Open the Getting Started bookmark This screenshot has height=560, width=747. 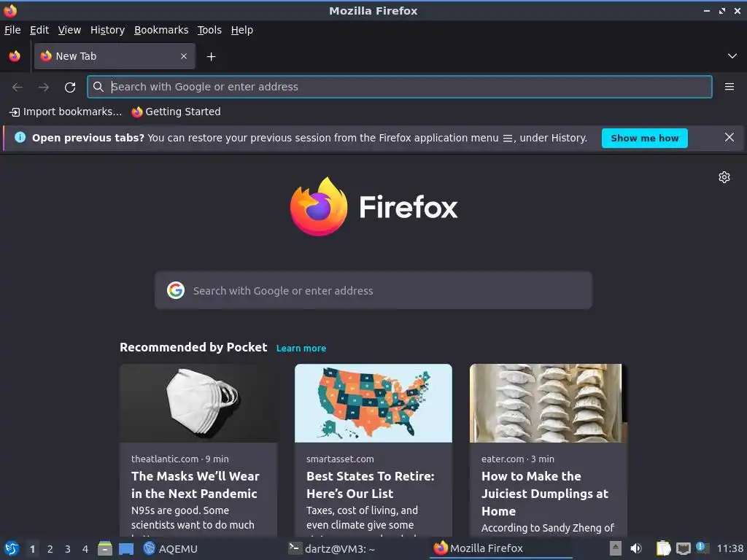177,112
